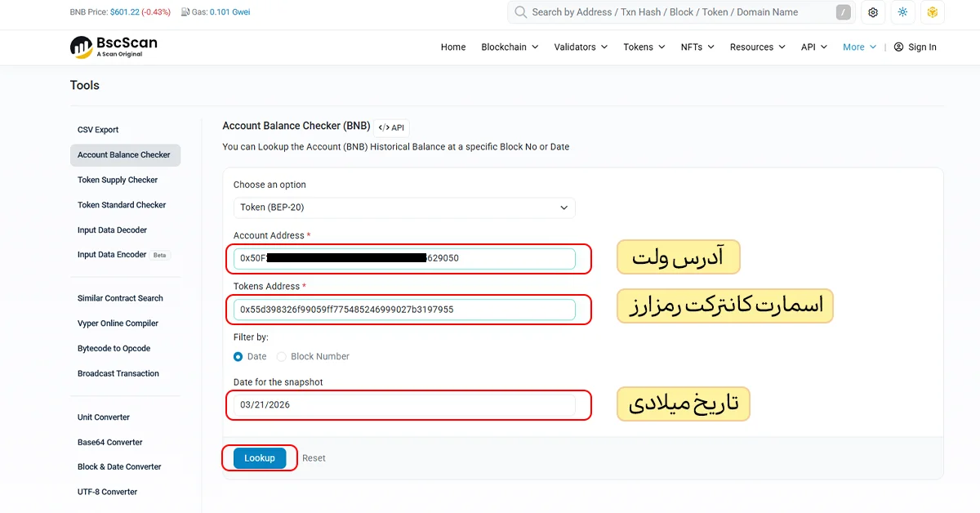The height and width of the screenshot is (513, 980).
Task: Click the Lookup button
Action: [x=260, y=458]
